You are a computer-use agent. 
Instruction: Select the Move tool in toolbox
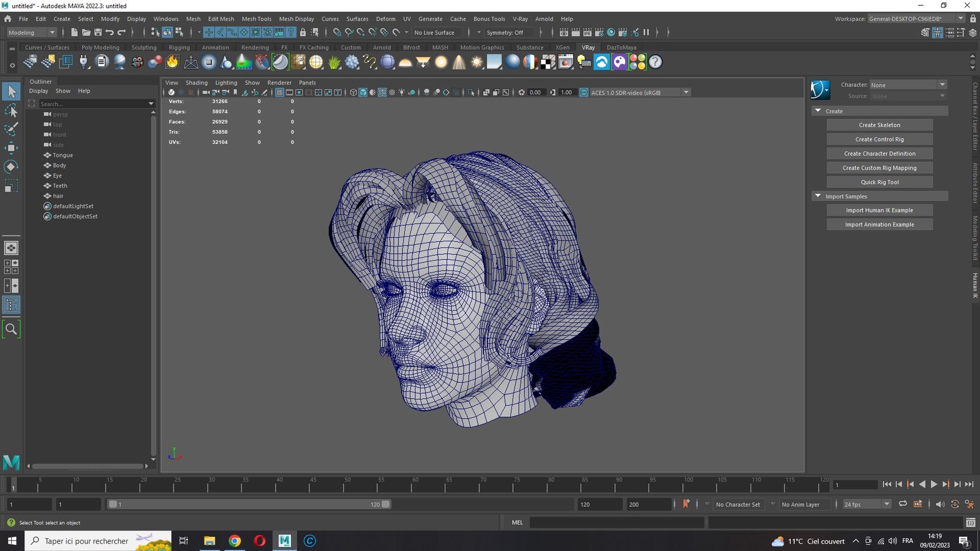point(11,148)
